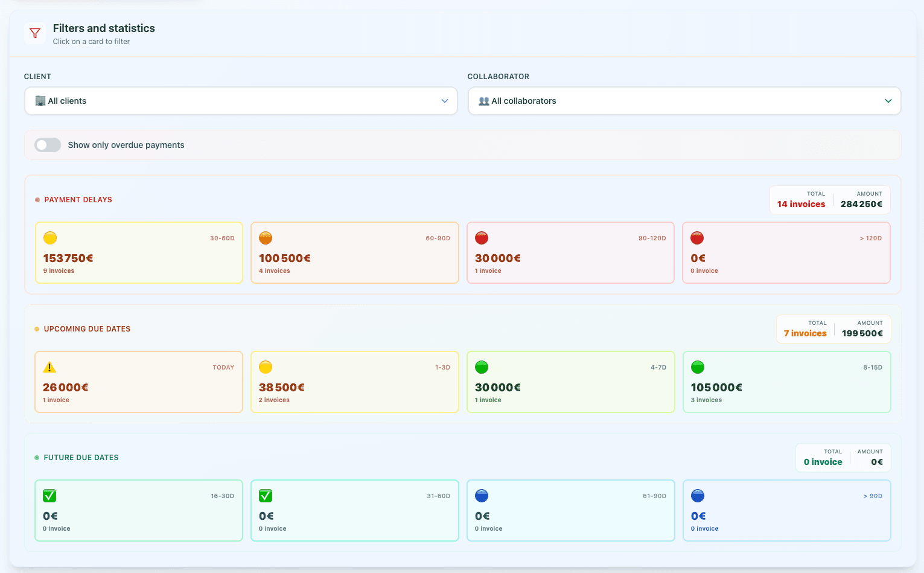The width and height of the screenshot is (924, 573).
Task: Click the Payment Delays 14 invoices total
Action: click(x=801, y=204)
